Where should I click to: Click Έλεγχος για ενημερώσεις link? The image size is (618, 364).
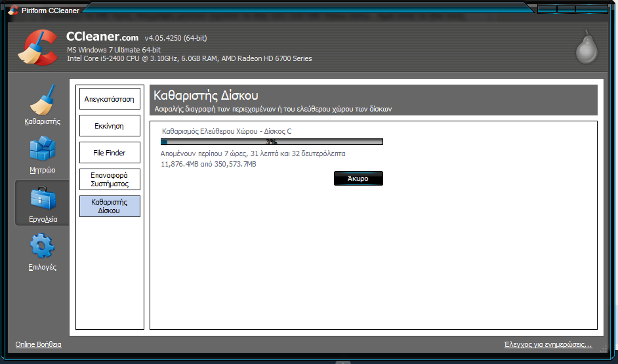pyautogui.click(x=548, y=344)
